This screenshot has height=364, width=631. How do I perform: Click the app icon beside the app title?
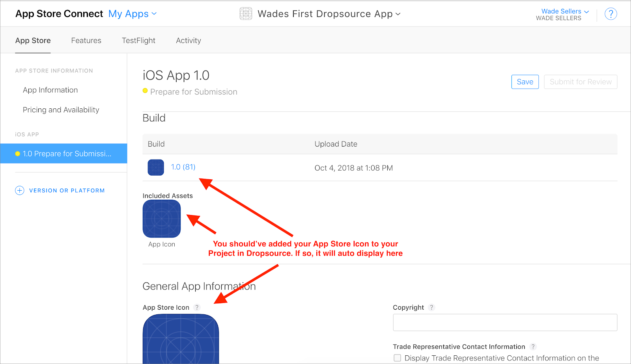tap(246, 14)
